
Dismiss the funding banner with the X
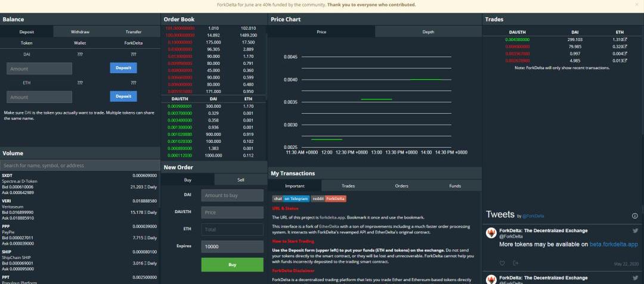pyautogui.click(x=637, y=5)
